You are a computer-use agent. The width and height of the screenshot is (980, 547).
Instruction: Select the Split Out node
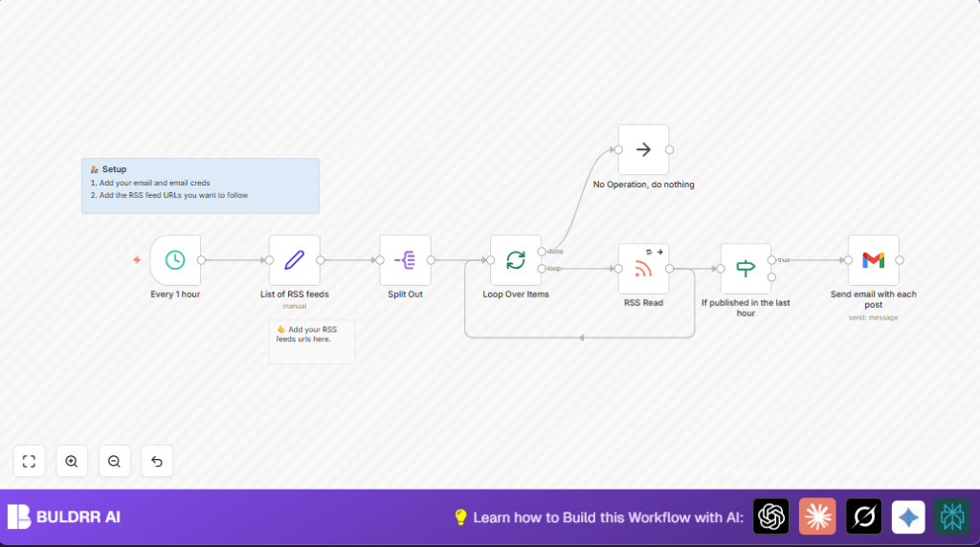tap(405, 260)
